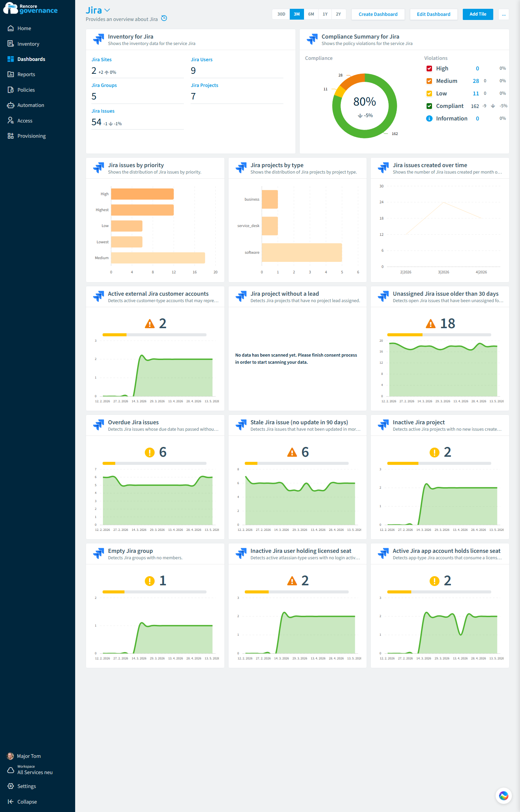
Task: Click the Provisioning icon
Action: (10, 136)
